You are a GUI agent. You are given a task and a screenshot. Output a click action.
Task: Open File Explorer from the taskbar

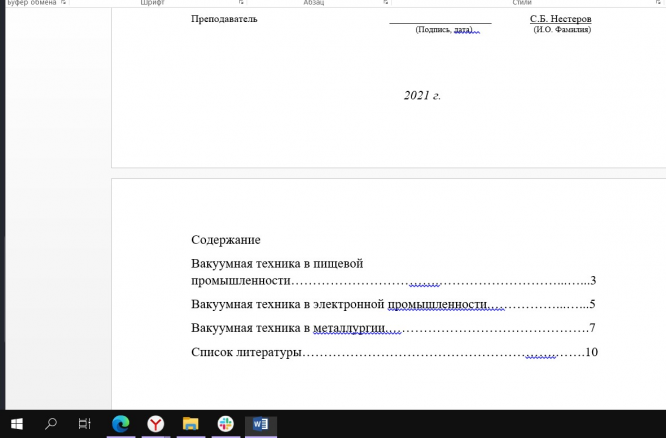190,424
